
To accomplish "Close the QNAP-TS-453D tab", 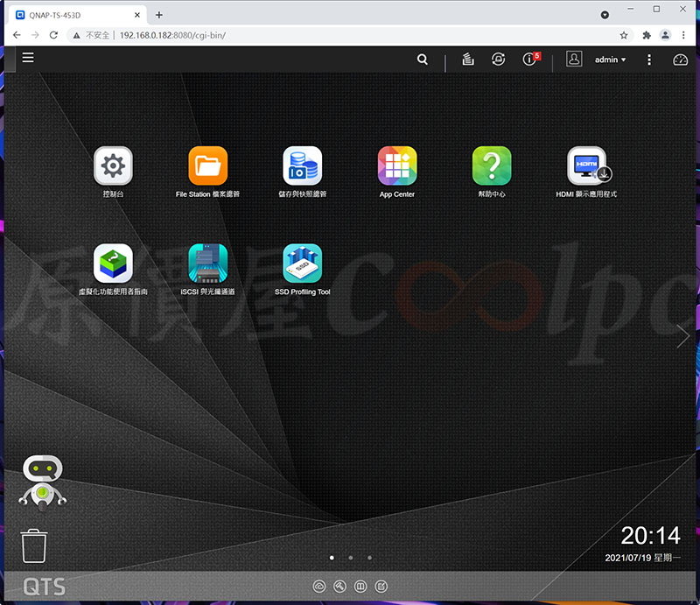I will (137, 15).
